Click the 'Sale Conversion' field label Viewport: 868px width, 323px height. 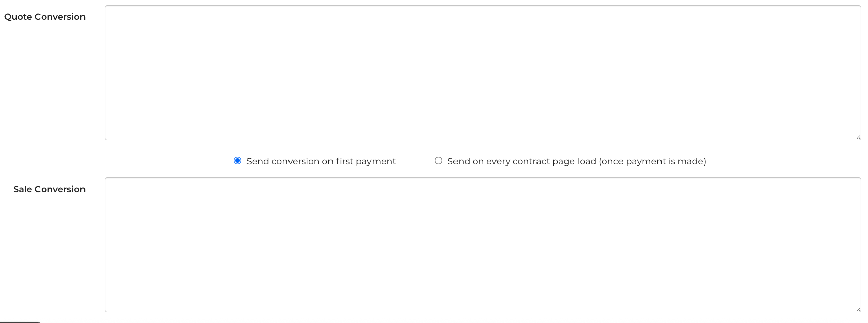point(49,189)
